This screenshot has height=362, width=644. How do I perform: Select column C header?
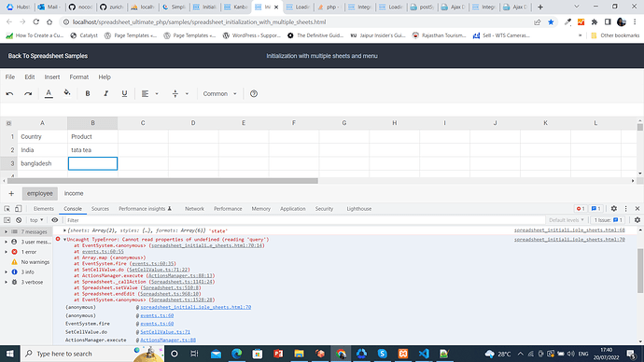click(143, 123)
